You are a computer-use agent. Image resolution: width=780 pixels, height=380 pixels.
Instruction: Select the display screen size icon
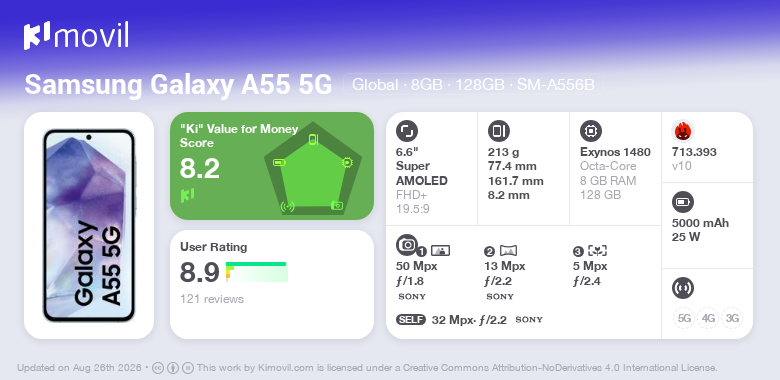406,131
